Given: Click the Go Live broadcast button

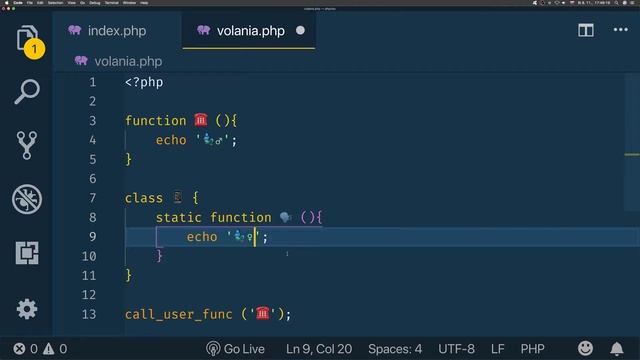Looking at the screenshot, I should coord(235,349).
